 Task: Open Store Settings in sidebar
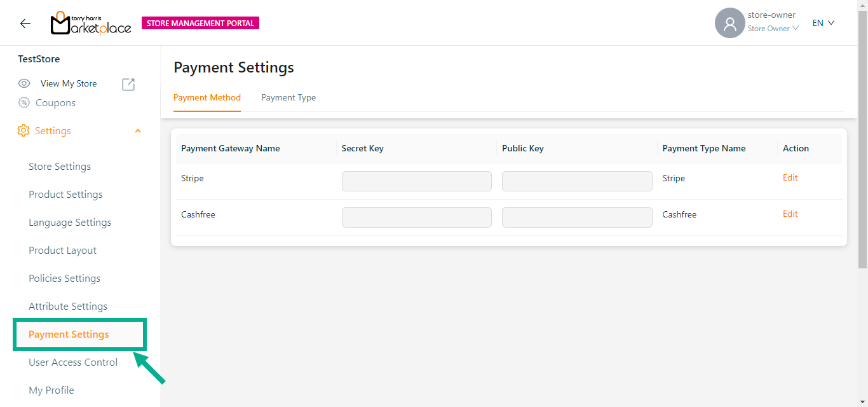pyautogui.click(x=60, y=167)
